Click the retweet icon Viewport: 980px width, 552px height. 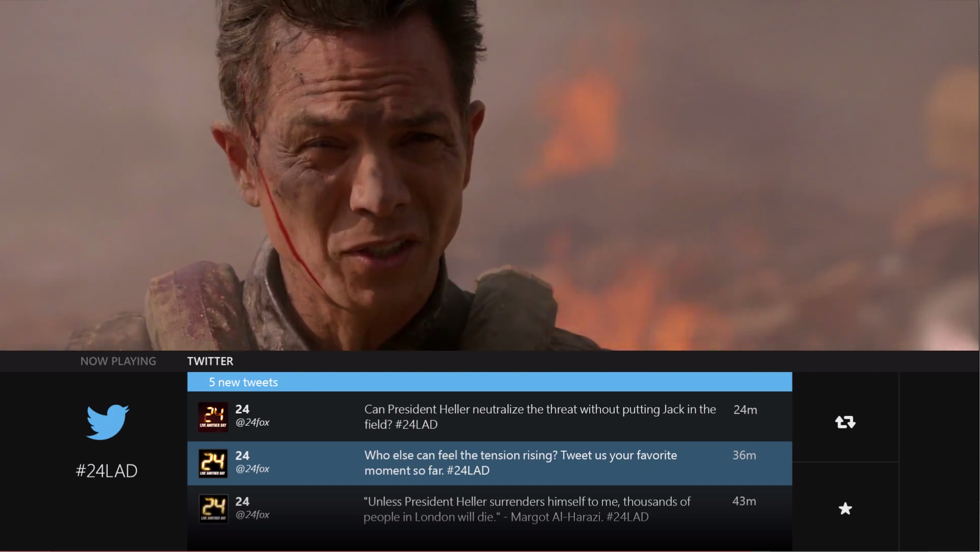tap(845, 422)
